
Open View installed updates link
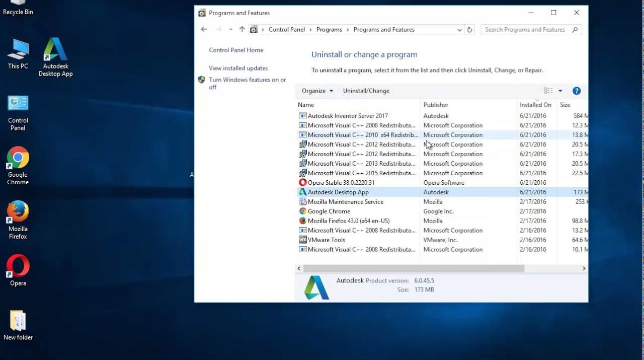point(238,68)
